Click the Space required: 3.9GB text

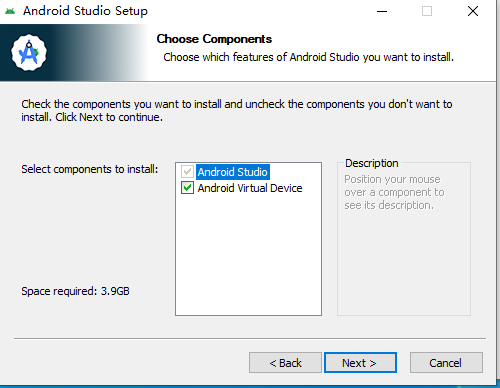point(75,291)
